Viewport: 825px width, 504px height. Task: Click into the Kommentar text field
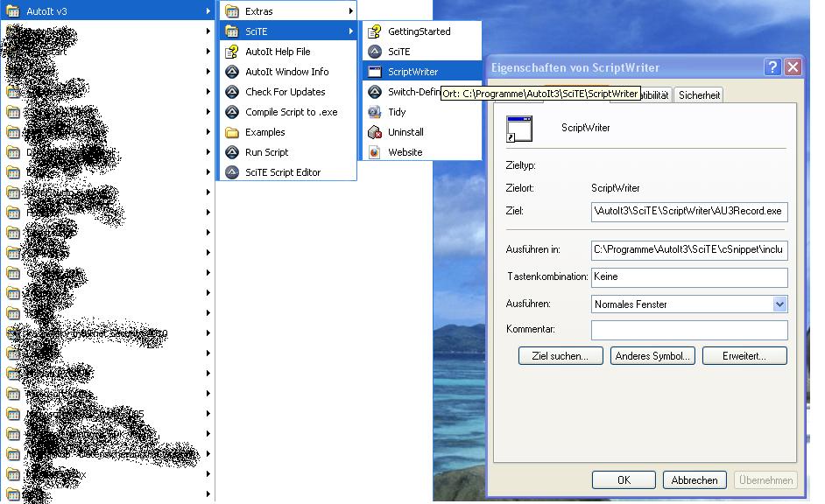(x=688, y=330)
